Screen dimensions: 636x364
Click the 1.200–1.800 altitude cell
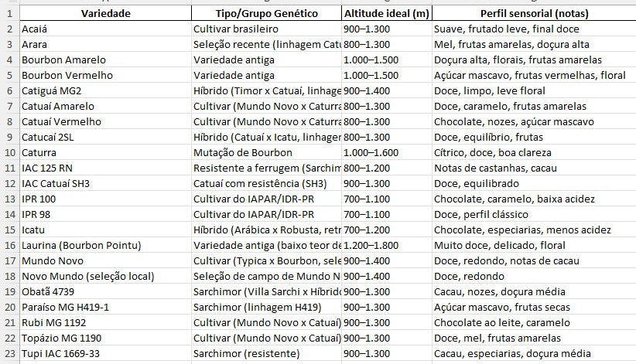tap(386, 245)
